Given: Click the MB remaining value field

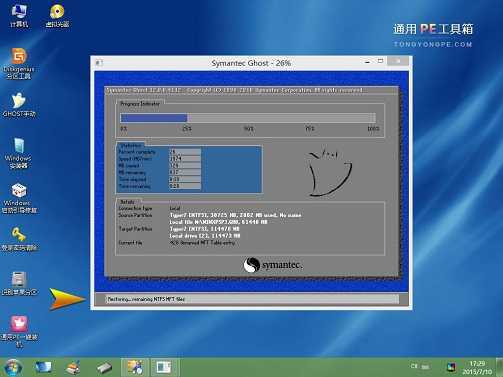Looking at the screenshot, I should point(185,173).
